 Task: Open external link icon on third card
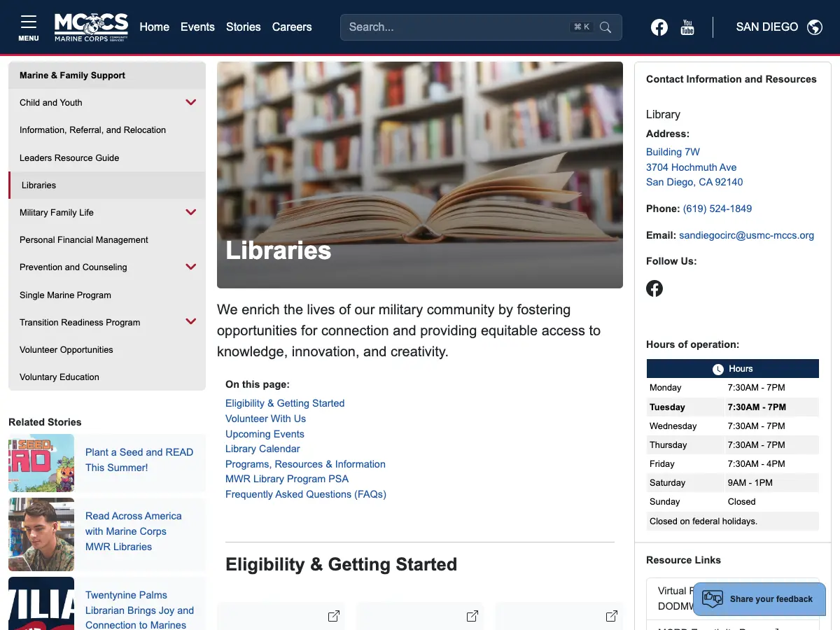tap(612, 616)
